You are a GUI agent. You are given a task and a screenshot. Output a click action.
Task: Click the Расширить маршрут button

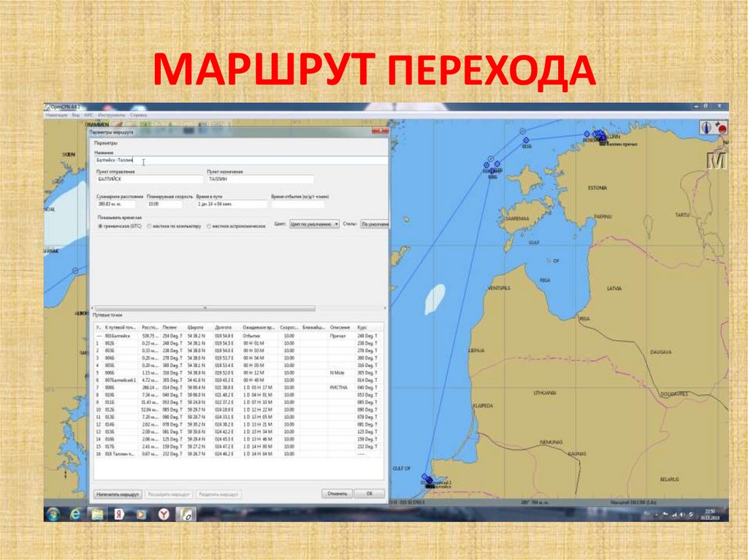[169, 494]
